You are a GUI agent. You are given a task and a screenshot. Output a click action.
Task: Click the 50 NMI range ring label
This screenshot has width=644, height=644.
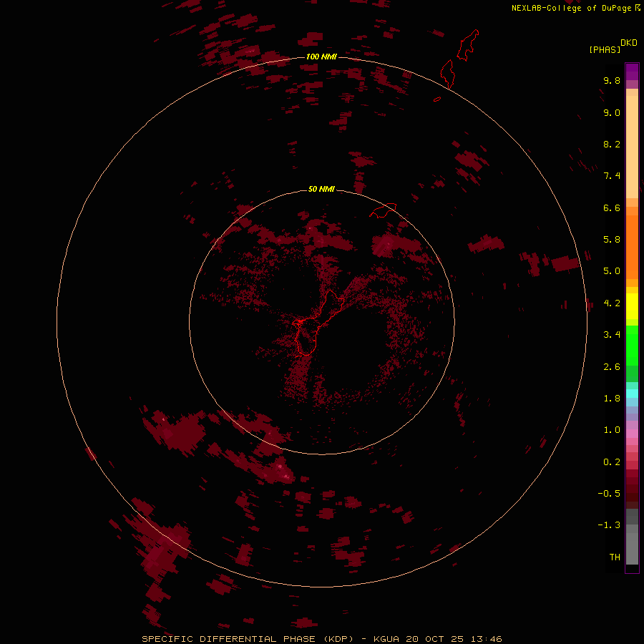click(321, 189)
